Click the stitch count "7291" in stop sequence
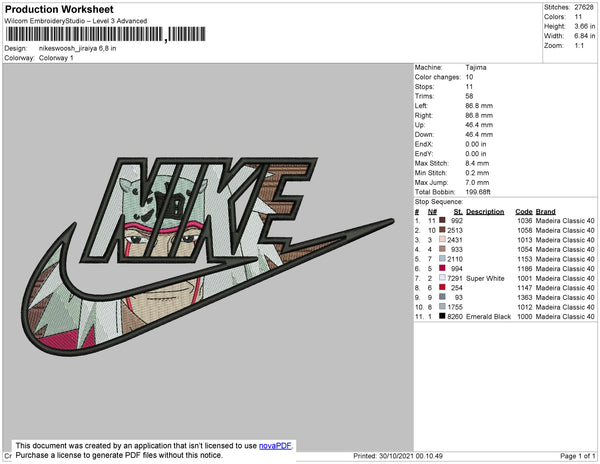The image size is (600, 464). 455,278
